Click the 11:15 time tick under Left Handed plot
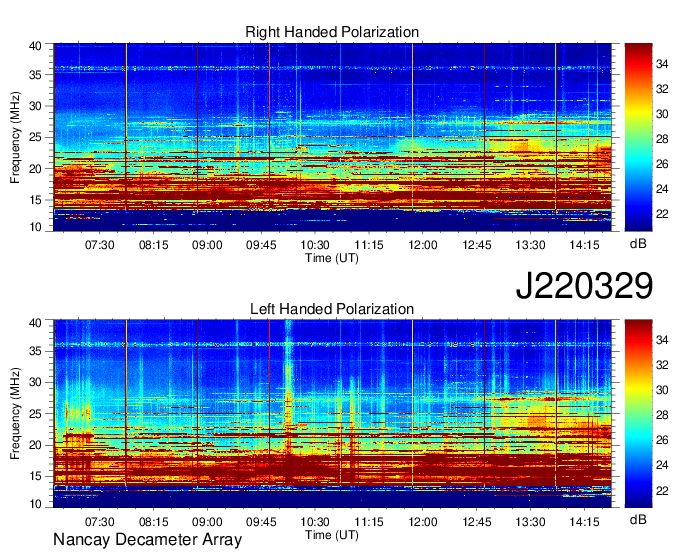680x552 pixels. click(369, 522)
